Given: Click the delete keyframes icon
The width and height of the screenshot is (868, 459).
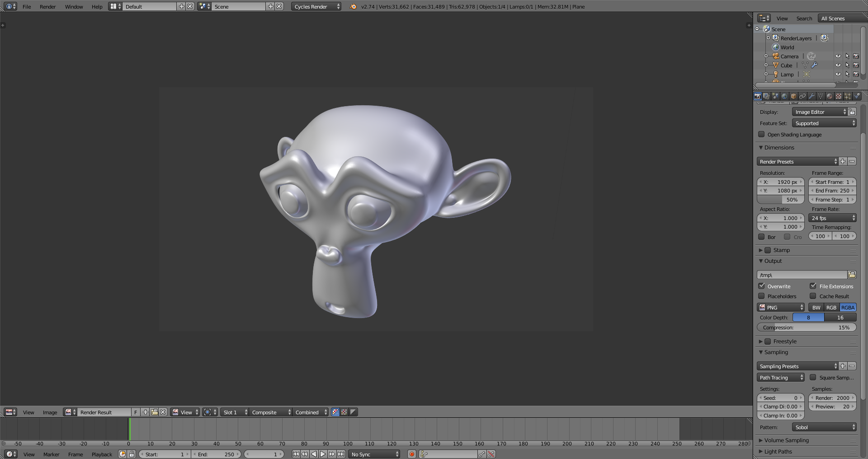Looking at the screenshot, I should coord(491,454).
